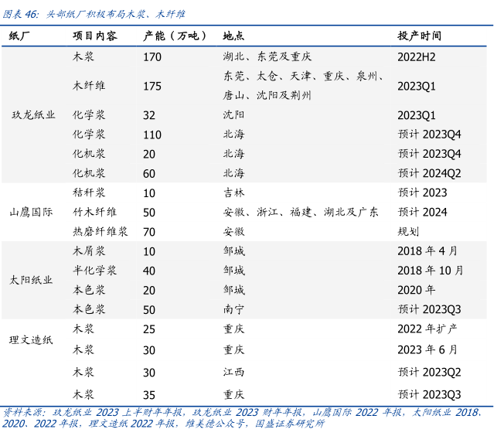504x436 pixels.
Task: Click the '地点' column header
Action: click(233, 36)
